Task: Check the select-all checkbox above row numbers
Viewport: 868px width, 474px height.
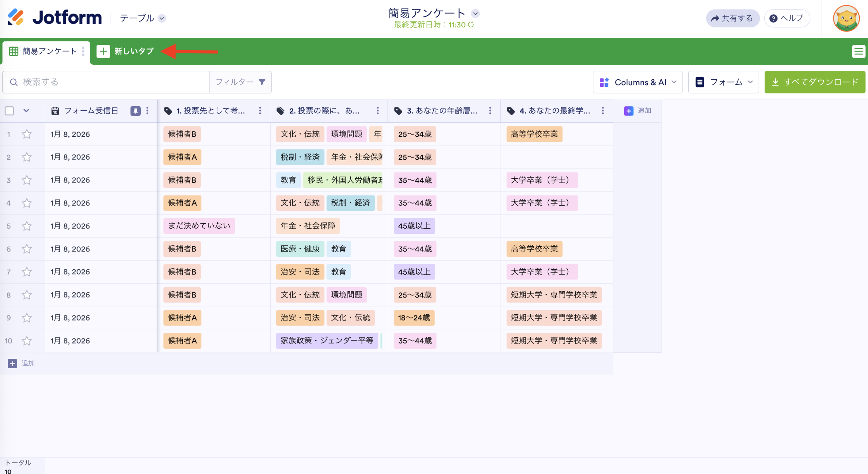Action: click(9, 110)
